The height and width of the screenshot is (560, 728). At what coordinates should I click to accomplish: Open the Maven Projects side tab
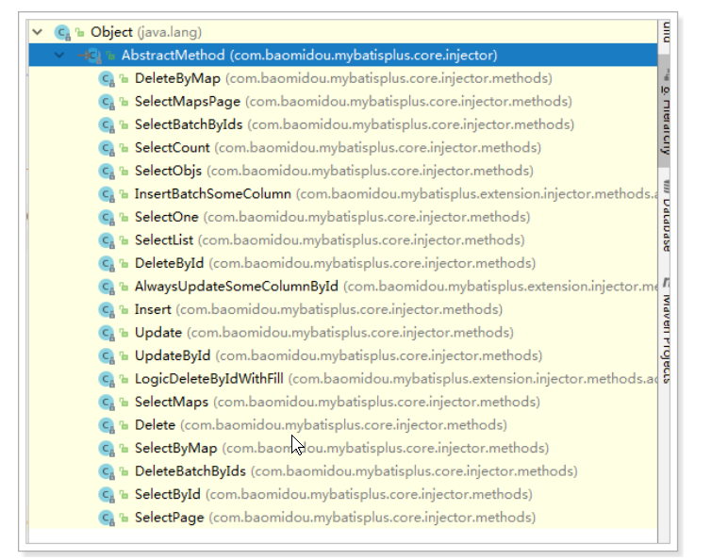click(666, 331)
